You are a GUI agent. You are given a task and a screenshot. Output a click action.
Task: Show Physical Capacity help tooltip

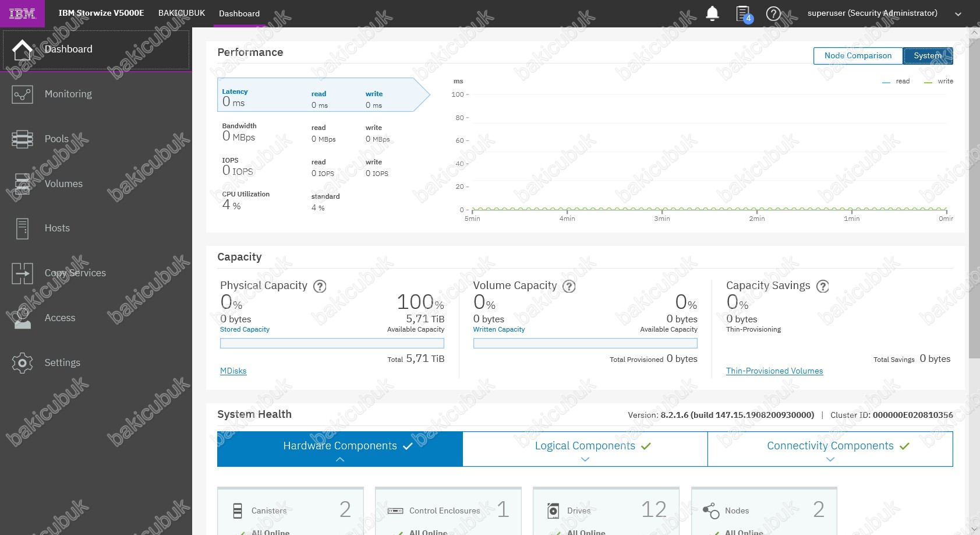320,286
